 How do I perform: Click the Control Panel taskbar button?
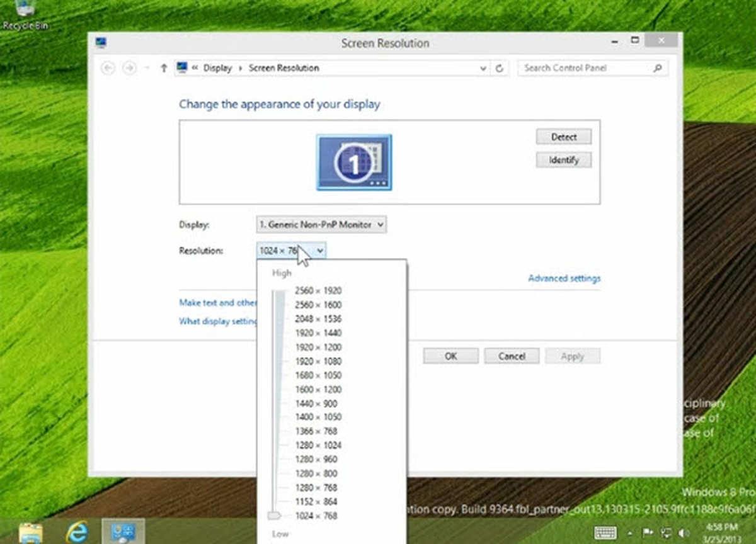tap(123, 531)
